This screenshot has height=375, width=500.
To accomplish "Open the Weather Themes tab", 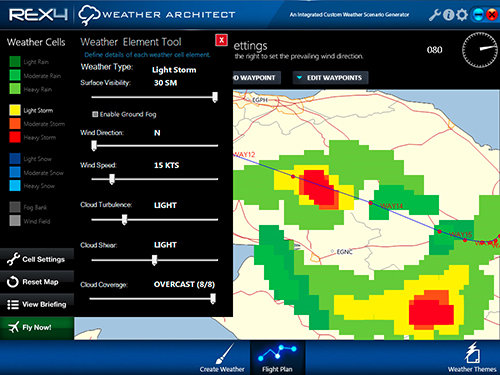I will click(x=472, y=358).
